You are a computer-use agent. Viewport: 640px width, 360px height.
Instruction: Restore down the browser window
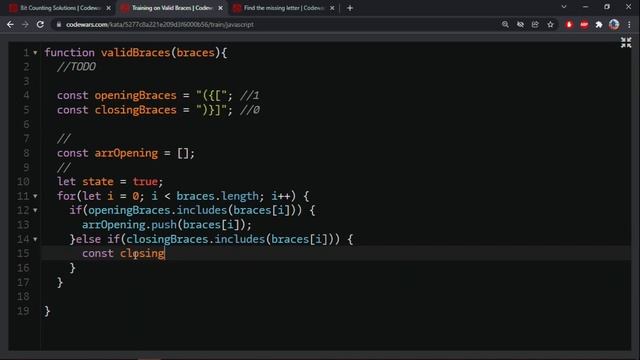click(x=607, y=7)
